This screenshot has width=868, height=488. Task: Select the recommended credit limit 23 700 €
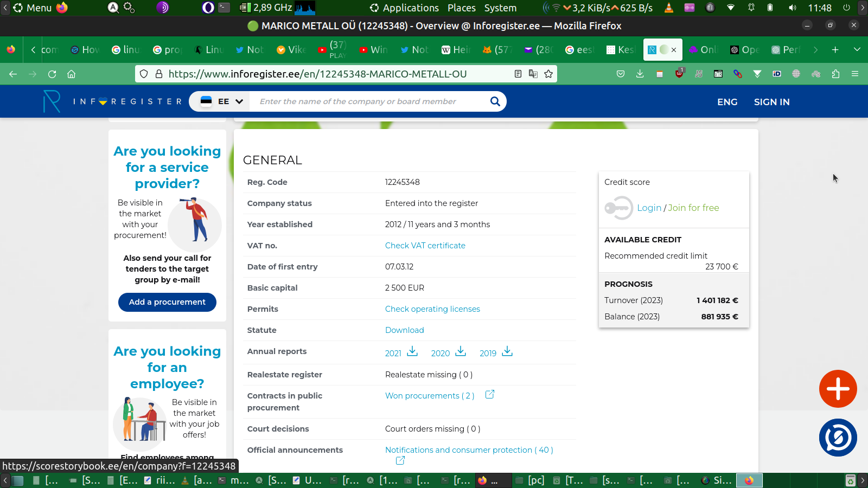coord(722,267)
